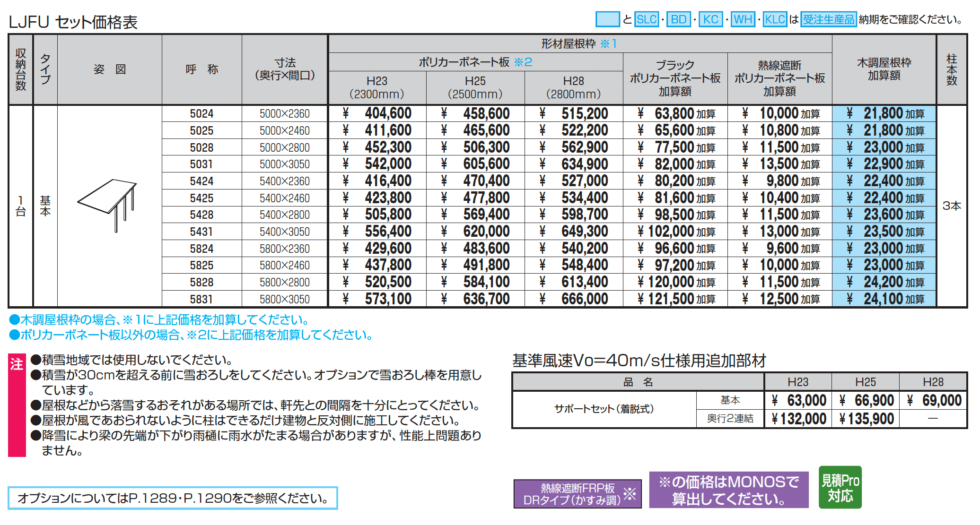Click price ¥548,400 for 5825 H28
980x525 pixels.
tap(574, 265)
